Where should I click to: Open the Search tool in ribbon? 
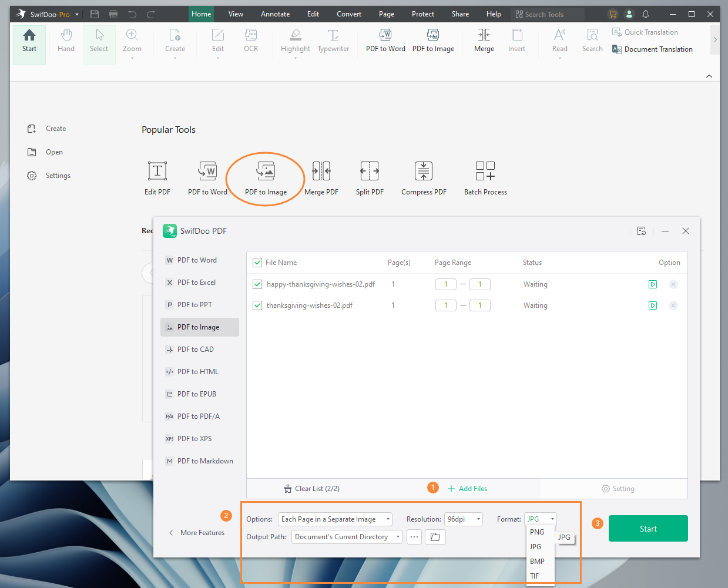coord(592,41)
